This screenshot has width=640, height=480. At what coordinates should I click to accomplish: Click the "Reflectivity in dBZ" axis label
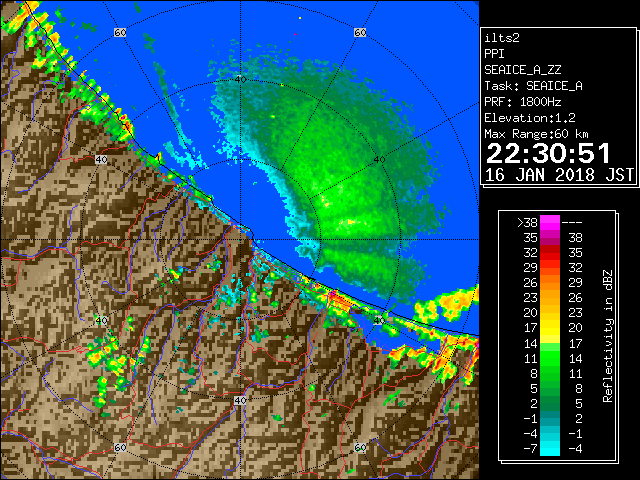[x=608, y=336]
